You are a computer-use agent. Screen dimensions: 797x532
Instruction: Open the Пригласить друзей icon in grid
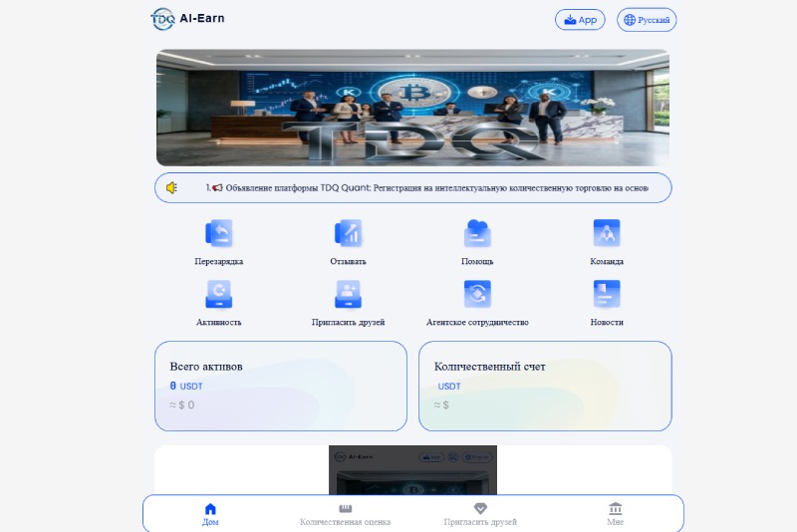pos(348,294)
